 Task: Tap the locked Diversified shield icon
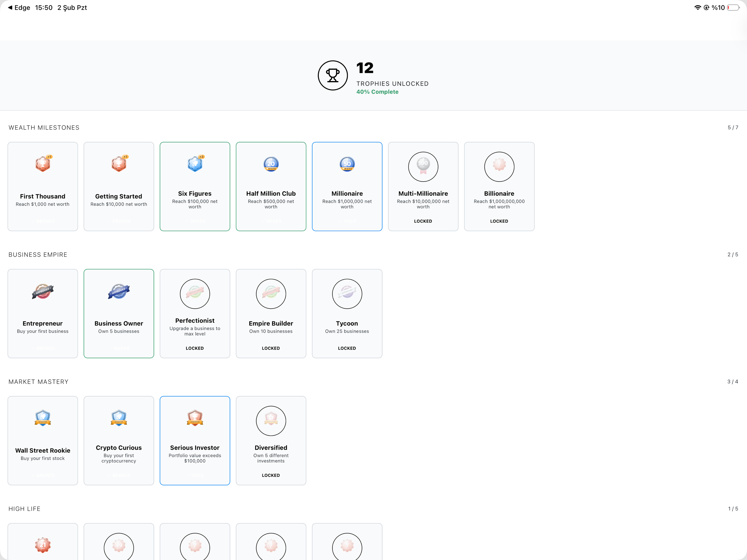pos(271,421)
